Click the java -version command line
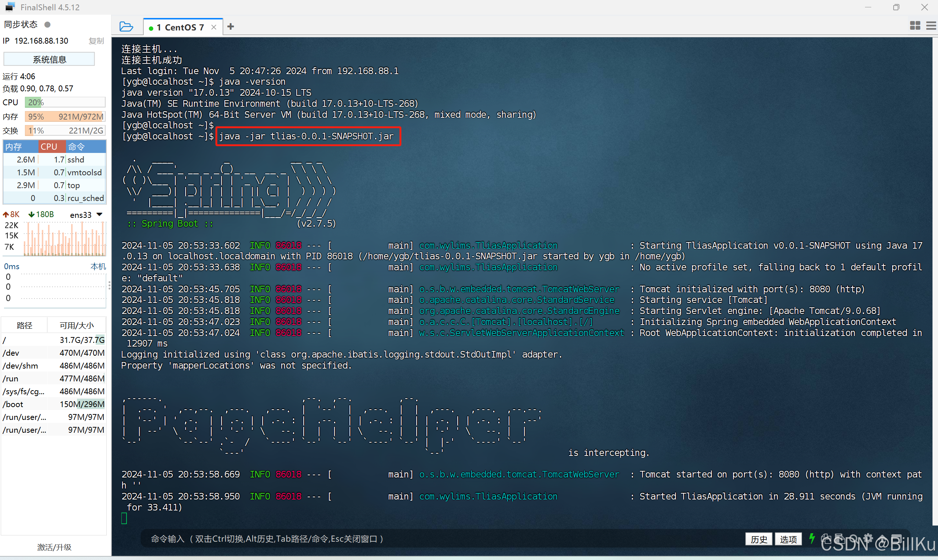 click(204, 81)
